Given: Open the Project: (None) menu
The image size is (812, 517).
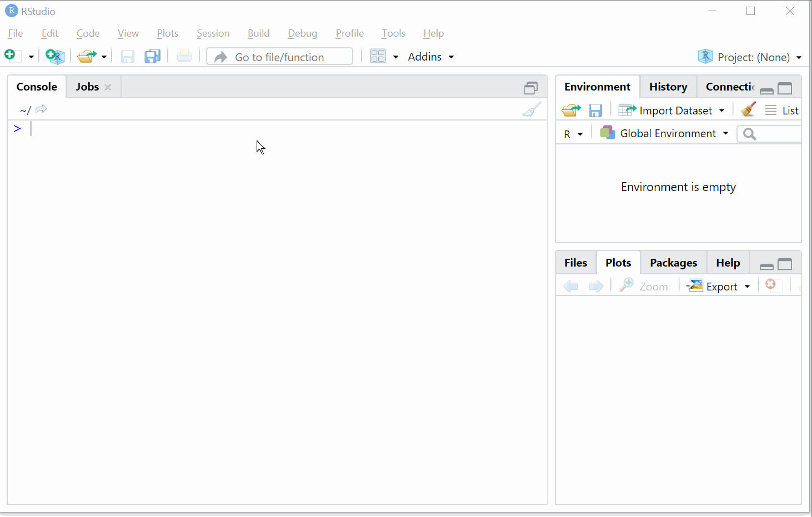Looking at the screenshot, I should pyautogui.click(x=750, y=57).
